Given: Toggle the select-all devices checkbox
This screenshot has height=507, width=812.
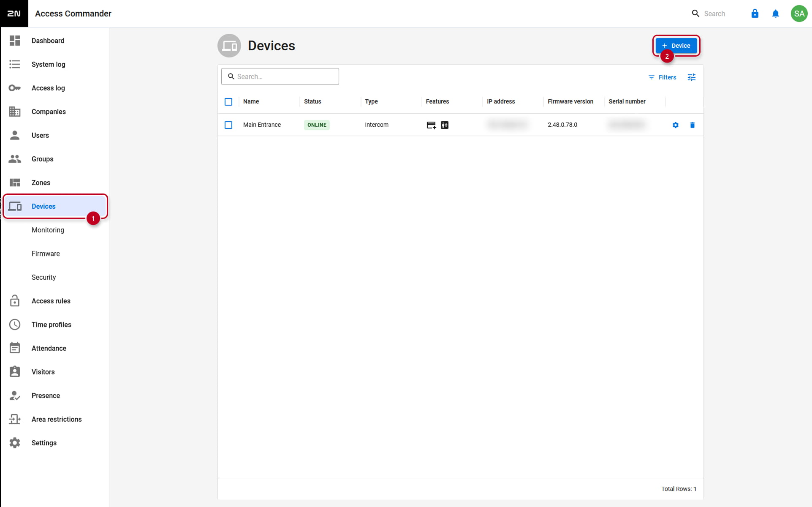Looking at the screenshot, I should click(228, 102).
